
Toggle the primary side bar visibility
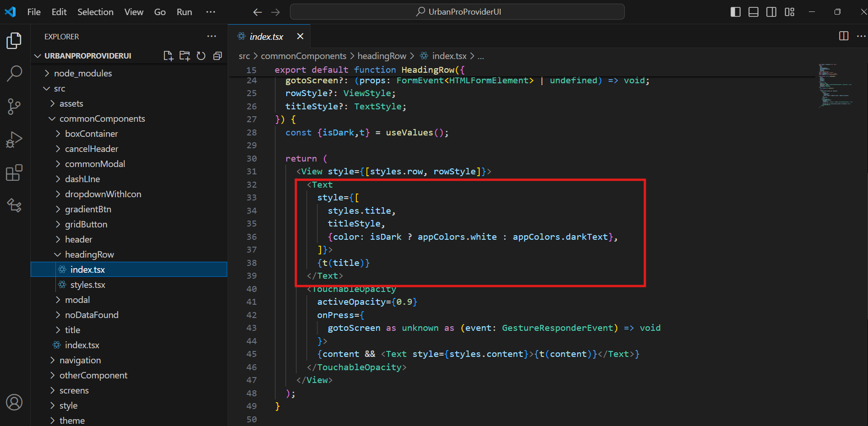click(735, 12)
